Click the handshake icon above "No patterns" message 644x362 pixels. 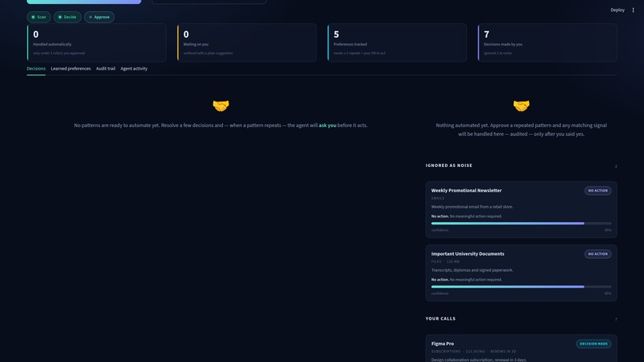point(221,105)
